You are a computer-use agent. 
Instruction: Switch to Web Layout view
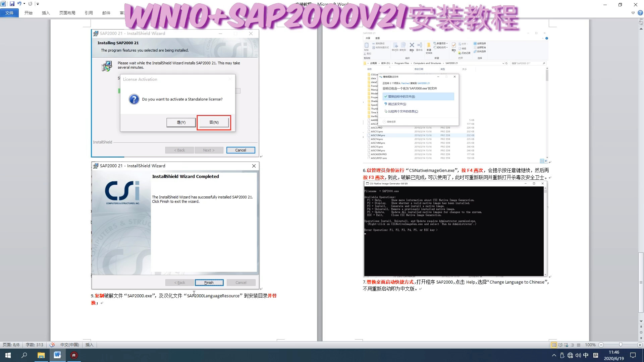566,345
